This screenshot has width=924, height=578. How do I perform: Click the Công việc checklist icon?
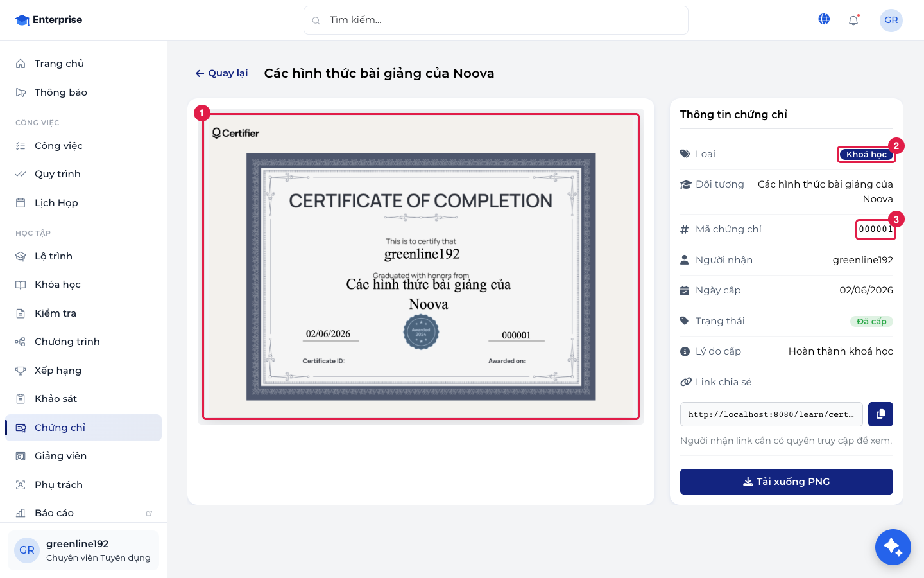click(21, 146)
